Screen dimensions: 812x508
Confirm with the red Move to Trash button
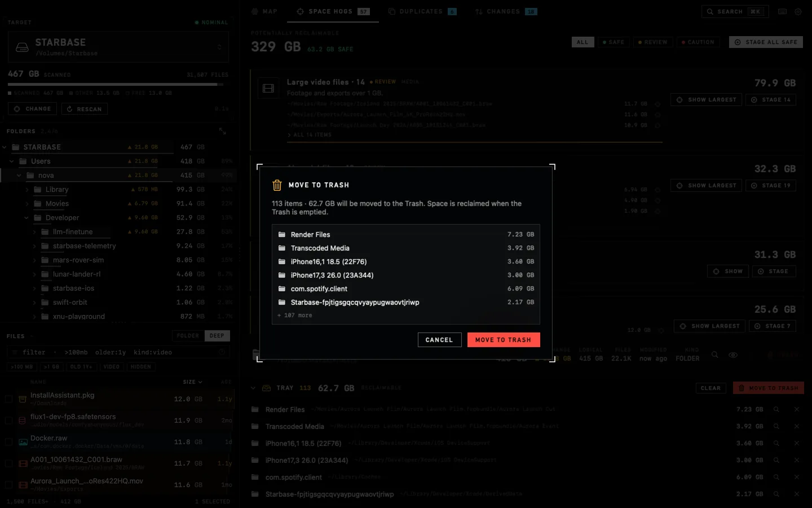point(504,340)
